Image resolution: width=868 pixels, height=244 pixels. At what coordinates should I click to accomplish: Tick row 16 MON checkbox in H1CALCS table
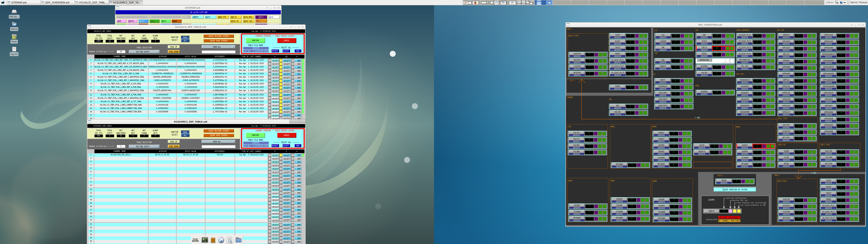pyautogui.click(x=292, y=112)
